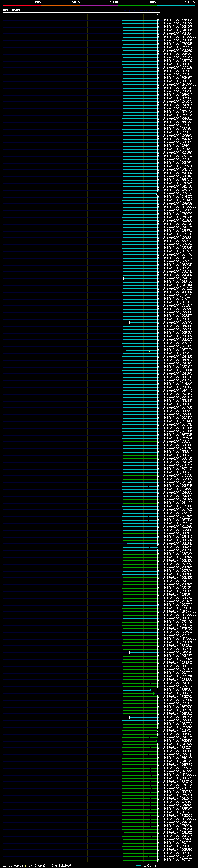198x868 pixels.
Task: Click hit UniRef100_Q10T26
Action: click(x=178, y=343)
